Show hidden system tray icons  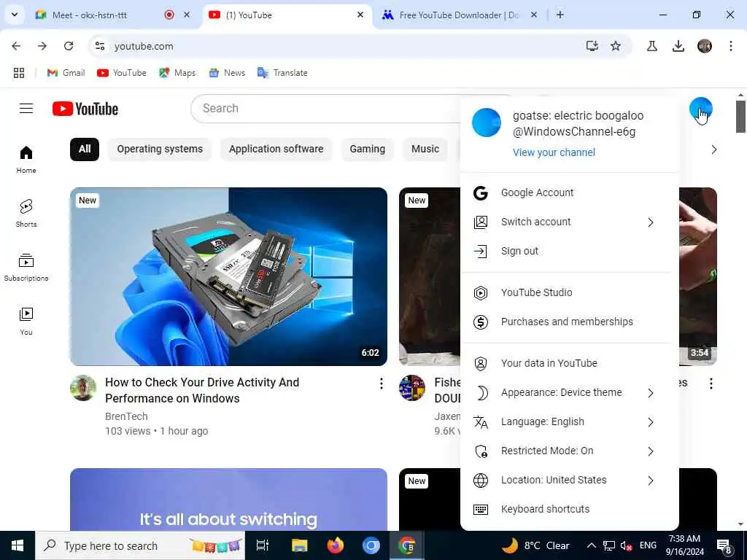(591, 545)
